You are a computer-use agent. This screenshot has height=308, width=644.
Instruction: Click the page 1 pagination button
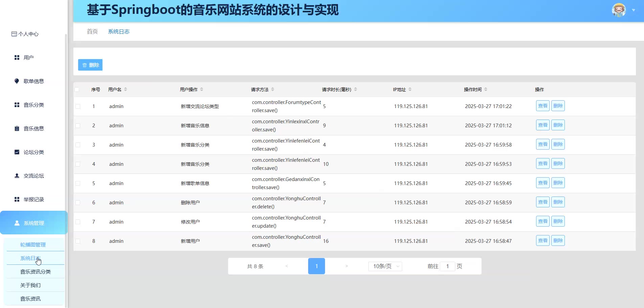[x=316, y=266]
